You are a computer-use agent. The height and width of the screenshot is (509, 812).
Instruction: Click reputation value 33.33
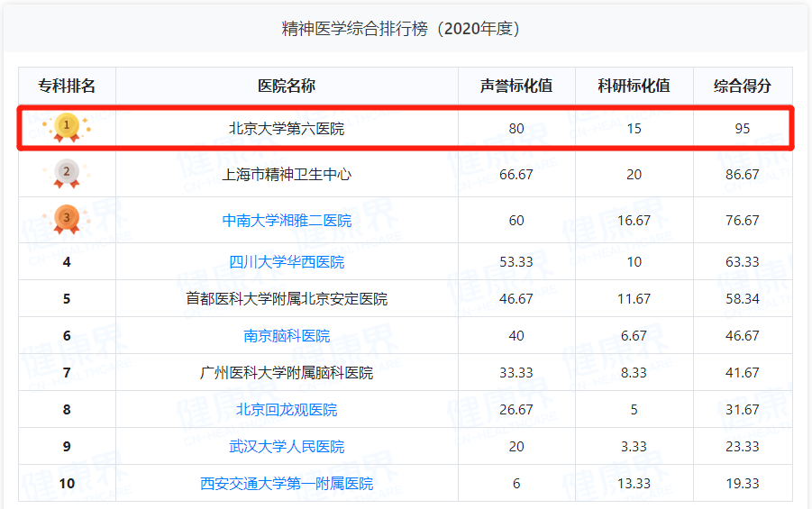(516, 373)
